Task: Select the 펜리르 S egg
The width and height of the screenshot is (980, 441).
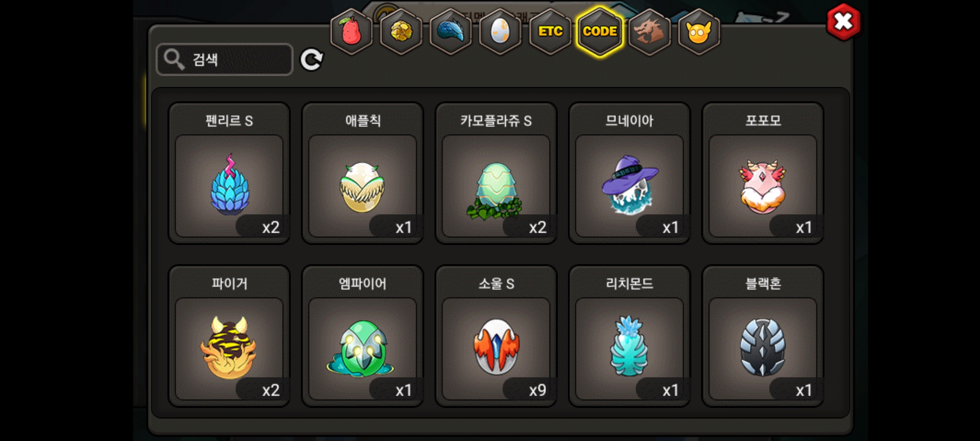Action: (x=229, y=173)
